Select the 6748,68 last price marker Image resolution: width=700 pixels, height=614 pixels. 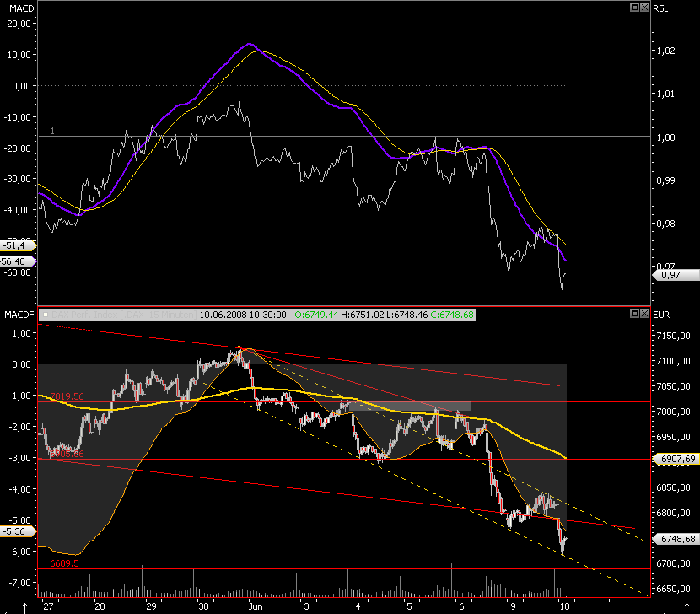pyautogui.click(x=676, y=539)
